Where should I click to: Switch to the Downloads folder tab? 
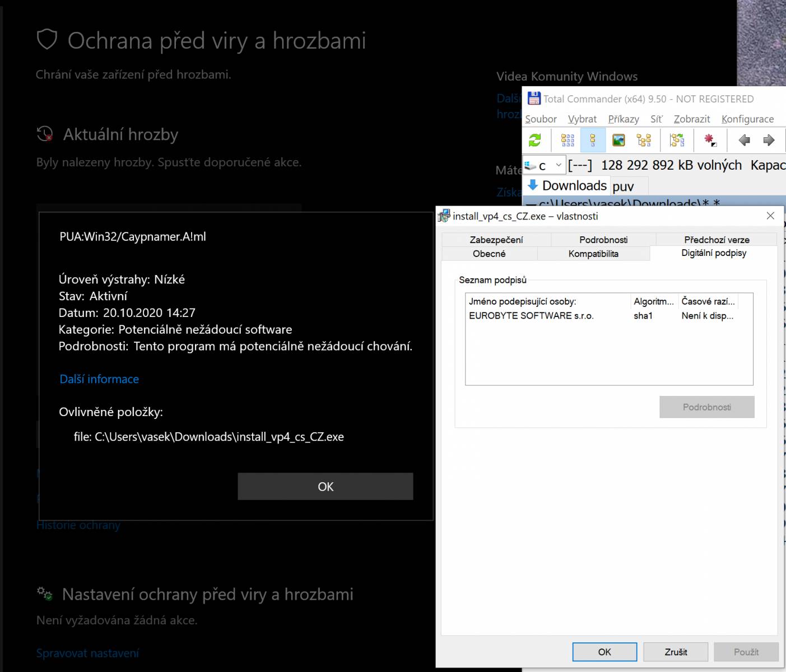pyautogui.click(x=567, y=185)
